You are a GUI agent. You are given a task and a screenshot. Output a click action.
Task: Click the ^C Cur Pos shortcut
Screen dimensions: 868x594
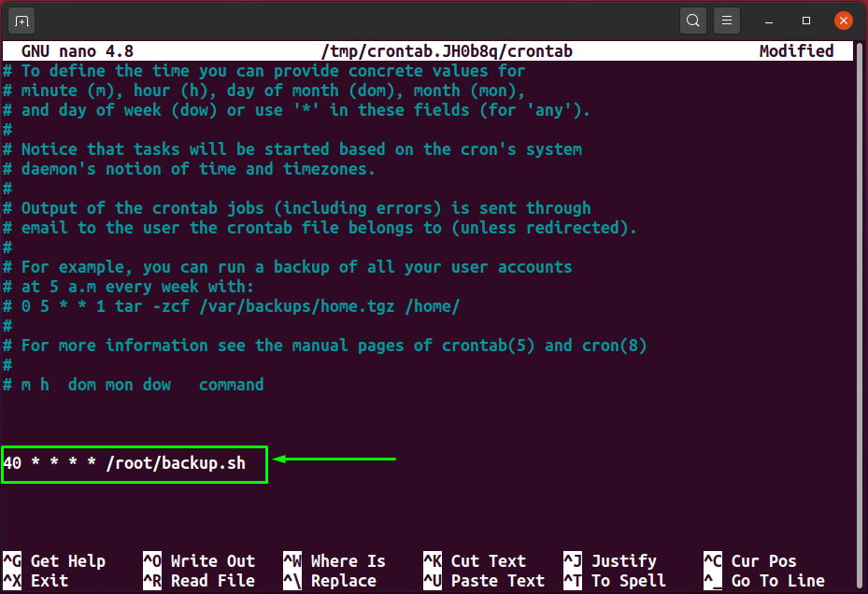pos(750,560)
